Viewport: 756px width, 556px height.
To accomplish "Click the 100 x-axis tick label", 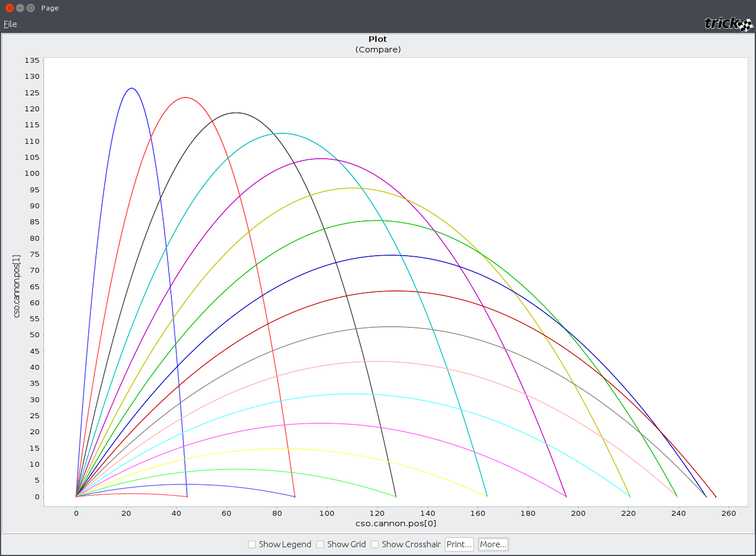I will pos(327,513).
